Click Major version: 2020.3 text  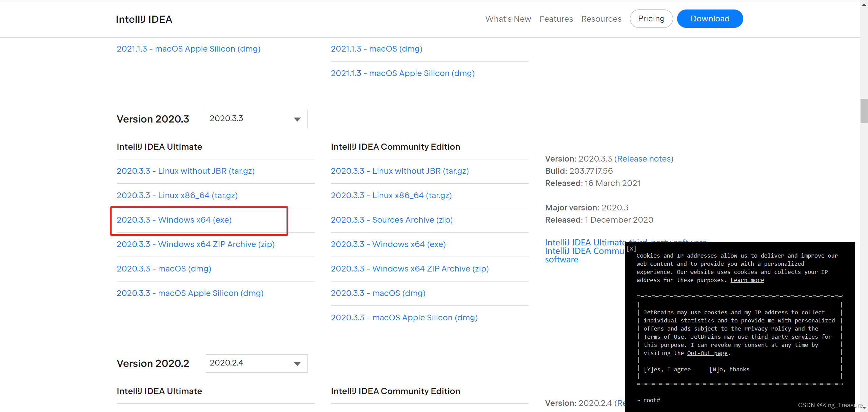(587, 208)
